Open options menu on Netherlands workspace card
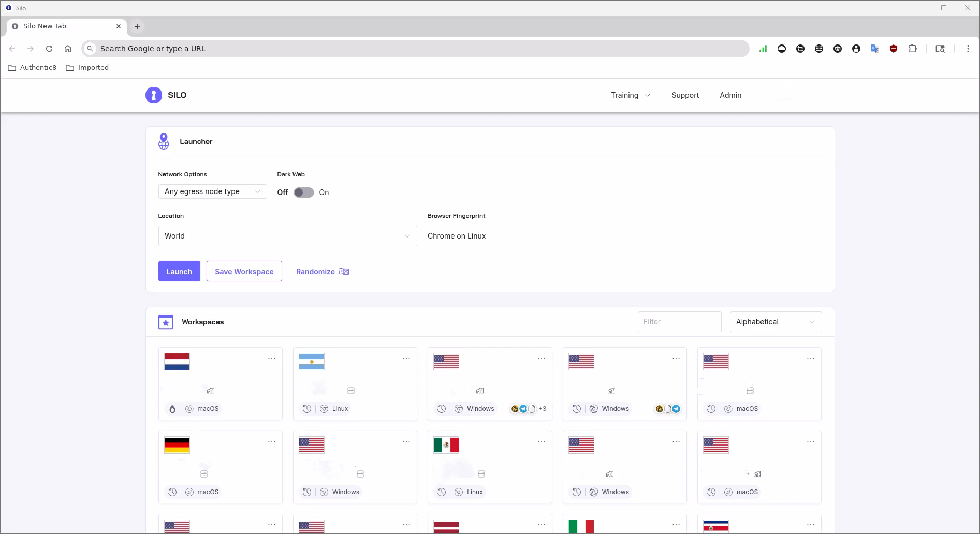Image resolution: width=980 pixels, height=534 pixels. coord(272,358)
